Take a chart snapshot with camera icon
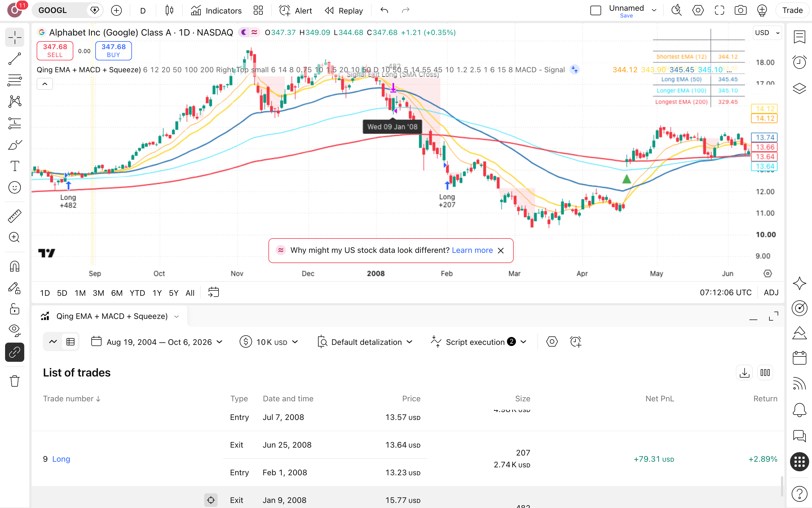The image size is (812, 508). tap(741, 10)
